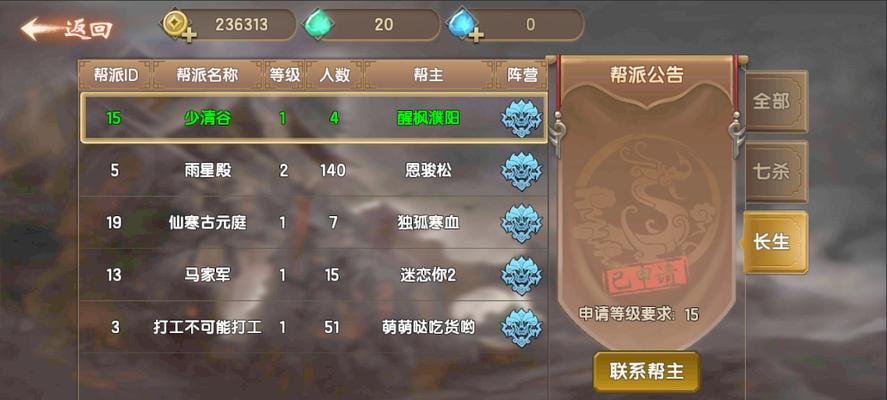Screen dimensions: 887x400
Task: Sort by the 等级 column header
Action: 285,75
